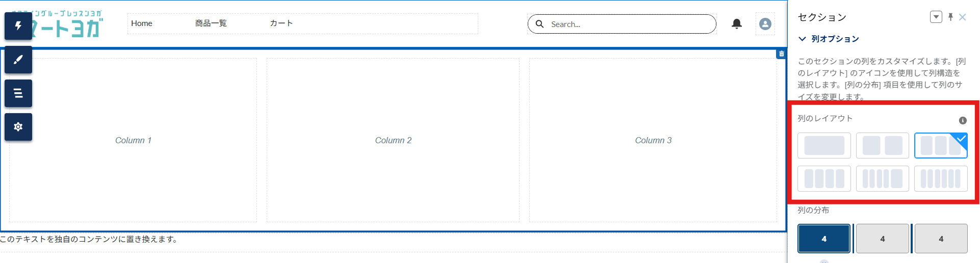Open the section panel dropdown menu
This screenshot has width=980, height=263.
point(936,17)
